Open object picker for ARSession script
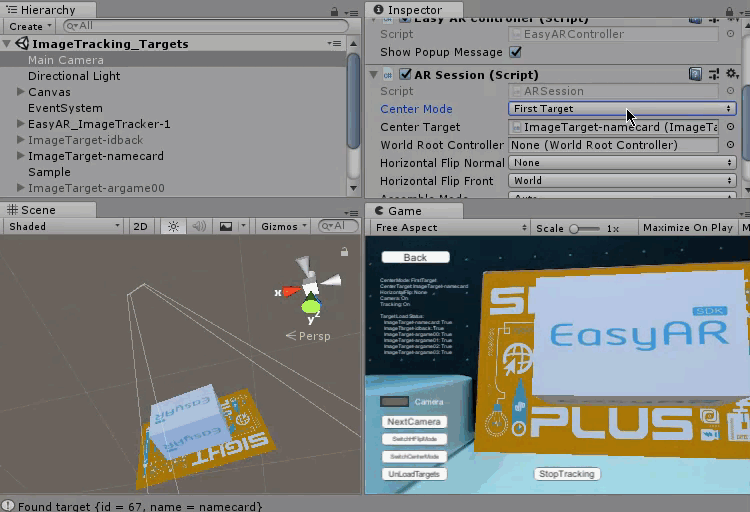 click(730, 91)
